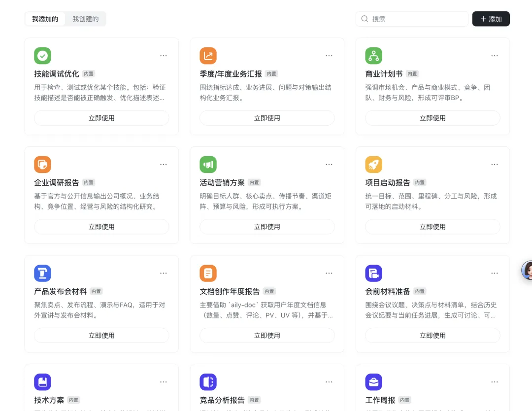Click the 项目启动报告 rocket icon

tap(373, 164)
